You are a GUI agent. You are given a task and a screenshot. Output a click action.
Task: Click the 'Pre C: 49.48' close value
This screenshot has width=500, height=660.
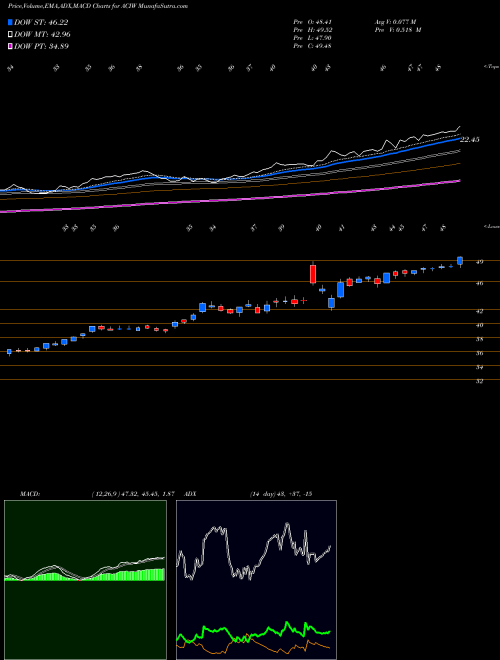coord(312,46)
